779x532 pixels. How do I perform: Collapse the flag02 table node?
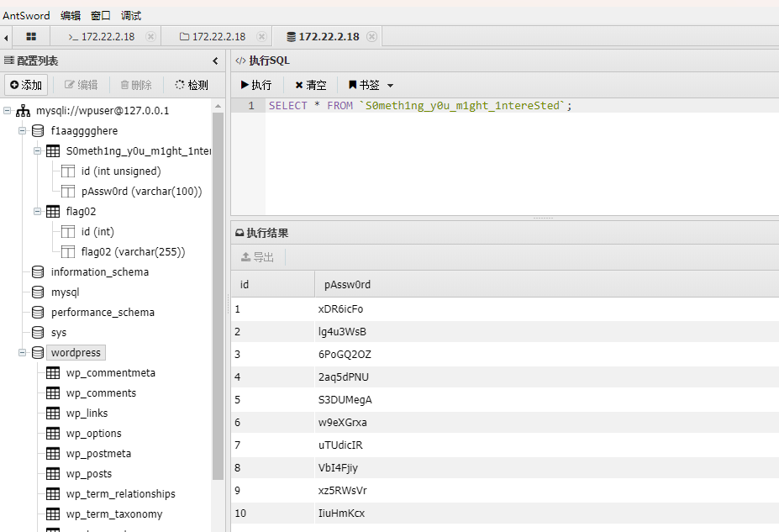38,212
